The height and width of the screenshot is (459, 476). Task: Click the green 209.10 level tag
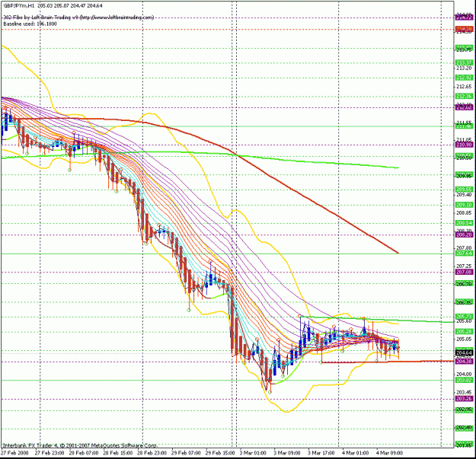(x=464, y=205)
